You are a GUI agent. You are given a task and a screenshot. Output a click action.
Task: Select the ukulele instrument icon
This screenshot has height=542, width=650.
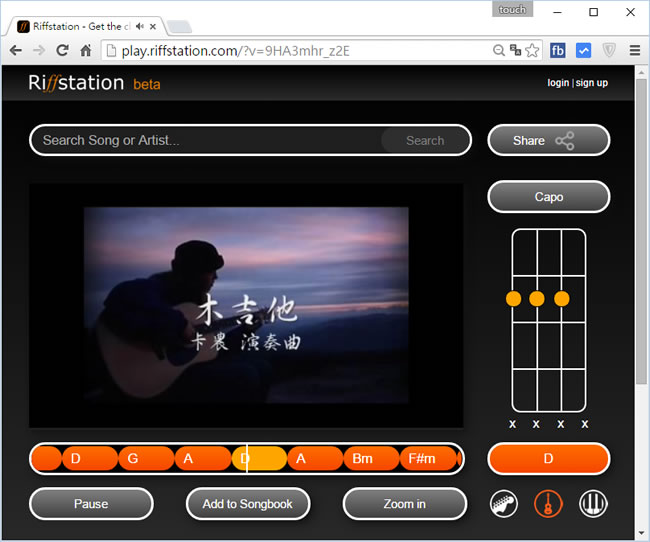[x=548, y=504]
